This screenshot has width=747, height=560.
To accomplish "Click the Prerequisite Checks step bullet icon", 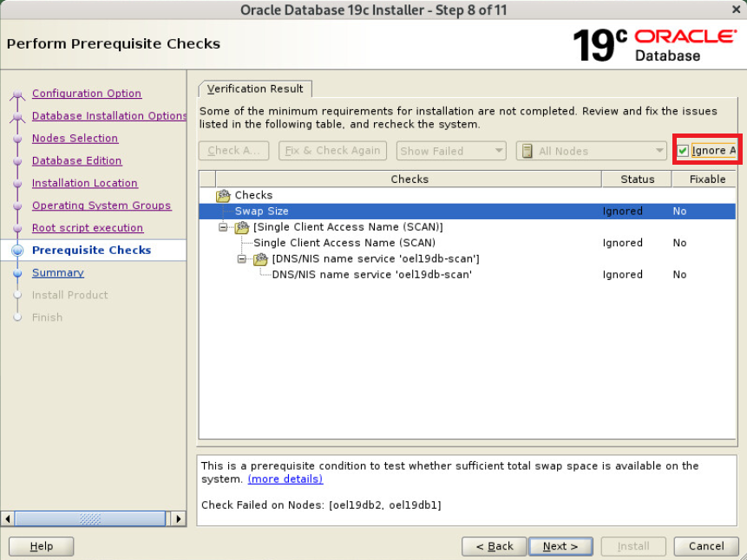I will coord(17,250).
